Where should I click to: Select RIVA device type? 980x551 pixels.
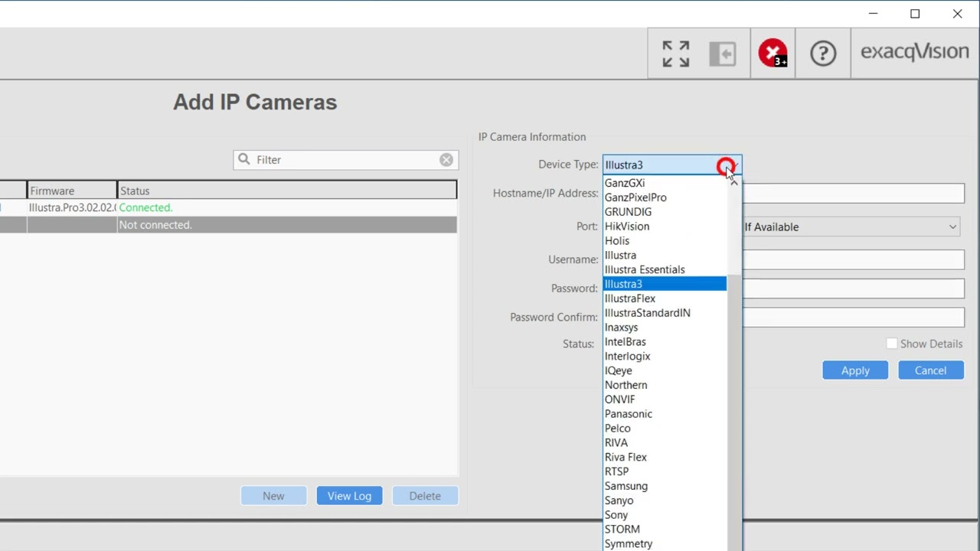click(665, 443)
